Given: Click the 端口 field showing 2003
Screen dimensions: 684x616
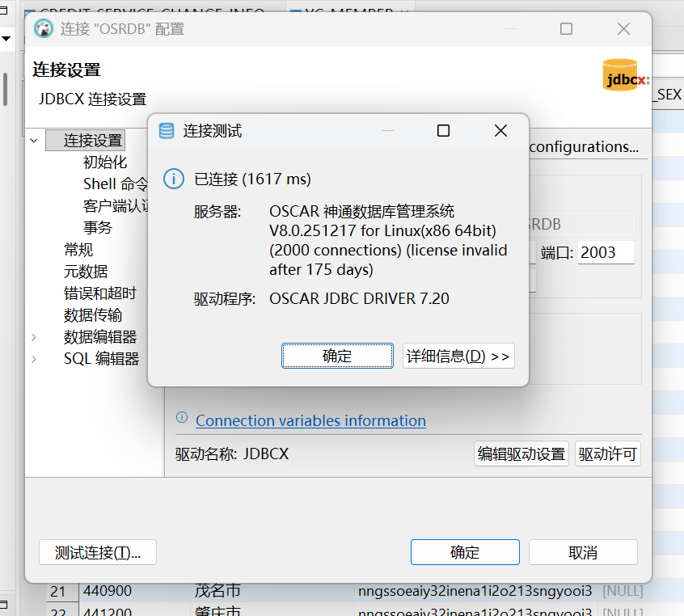Looking at the screenshot, I should 606,252.
